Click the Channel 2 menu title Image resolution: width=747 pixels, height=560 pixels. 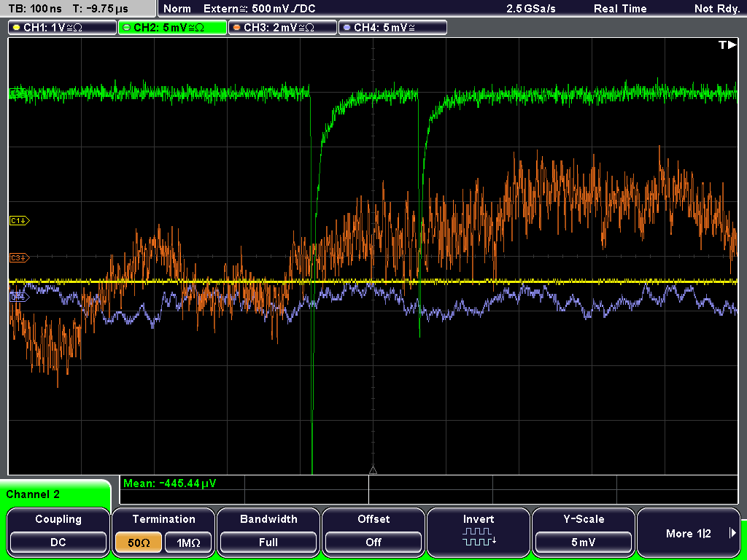pyautogui.click(x=33, y=494)
